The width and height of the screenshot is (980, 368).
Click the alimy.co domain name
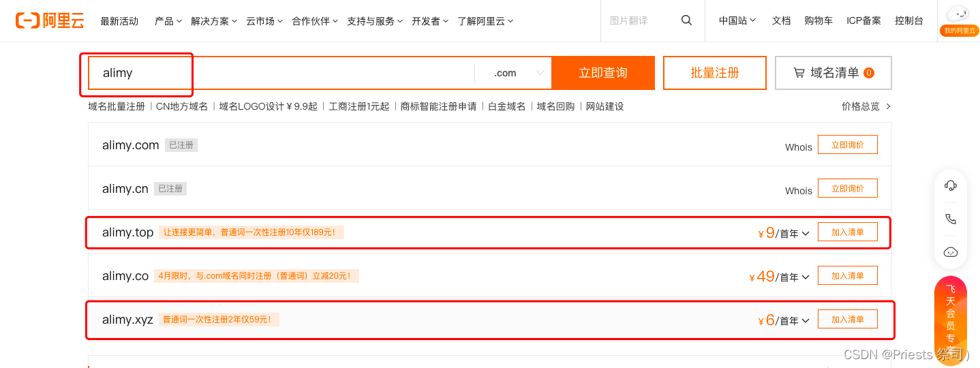[125, 276]
